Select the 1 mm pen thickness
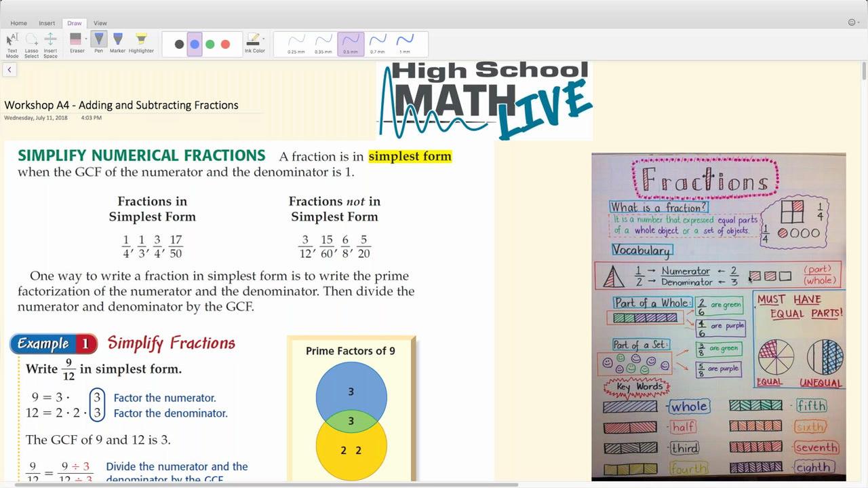 click(405, 43)
